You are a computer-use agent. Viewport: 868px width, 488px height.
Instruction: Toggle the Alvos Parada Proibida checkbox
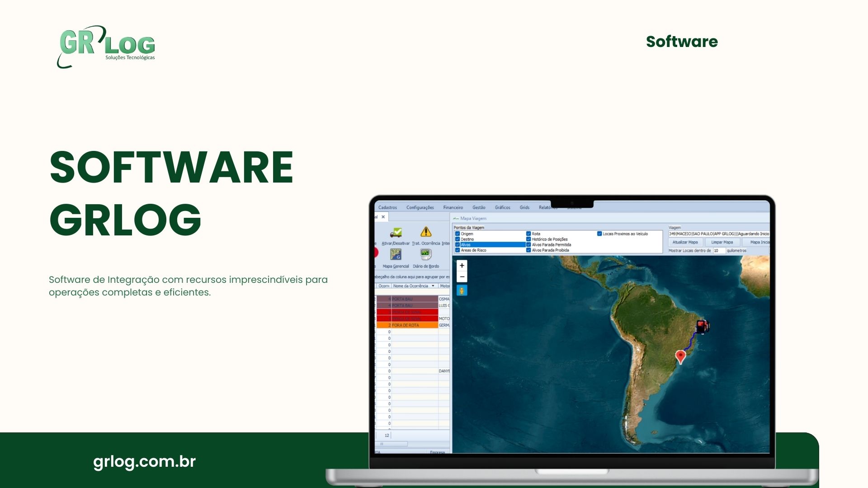(x=528, y=250)
